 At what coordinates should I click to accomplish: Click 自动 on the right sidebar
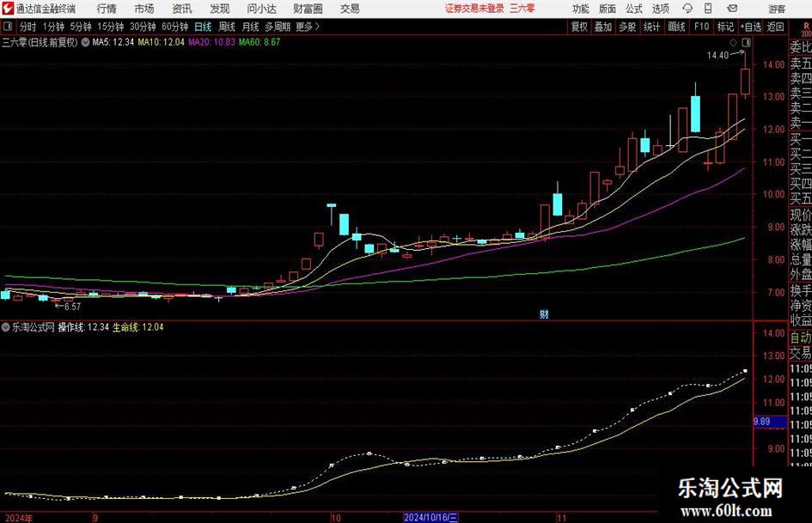pos(801,338)
